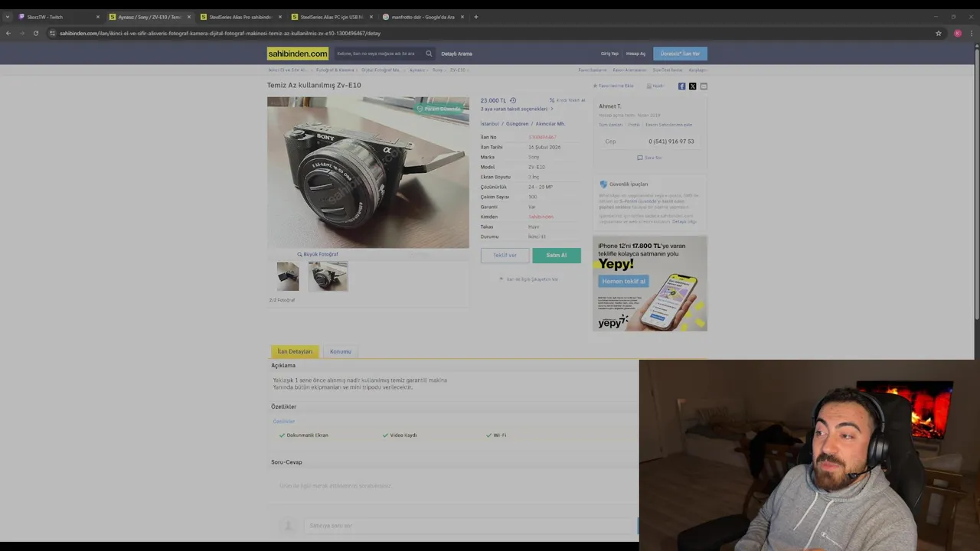
Task: Expand 3 aya varan taksit seçenekleri
Action: [x=517, y=109]
